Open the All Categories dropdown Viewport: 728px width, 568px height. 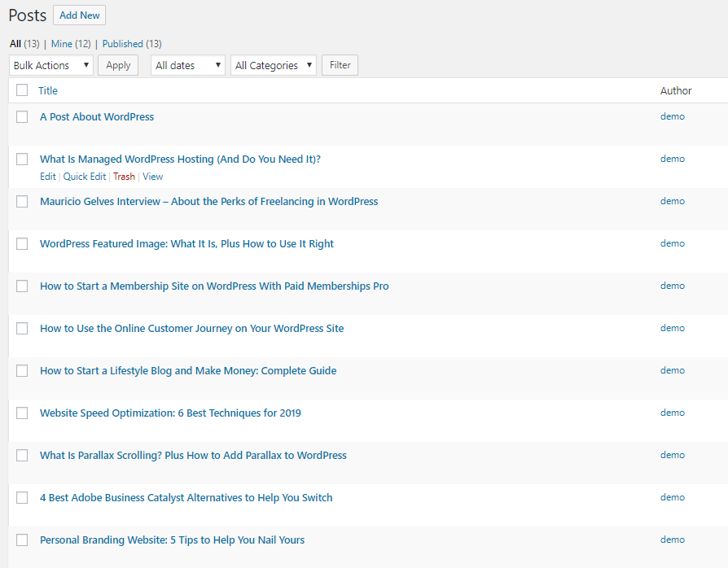point(273,64)
